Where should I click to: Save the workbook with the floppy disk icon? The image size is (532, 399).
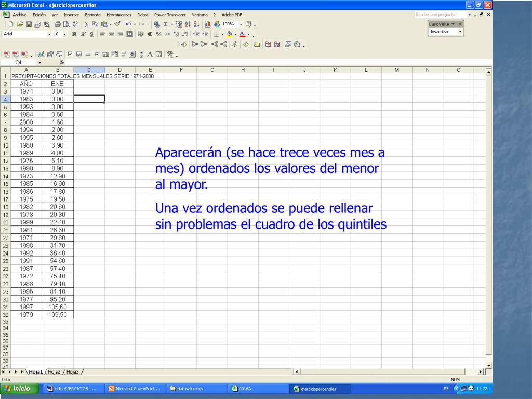click(x=29, y=24)
